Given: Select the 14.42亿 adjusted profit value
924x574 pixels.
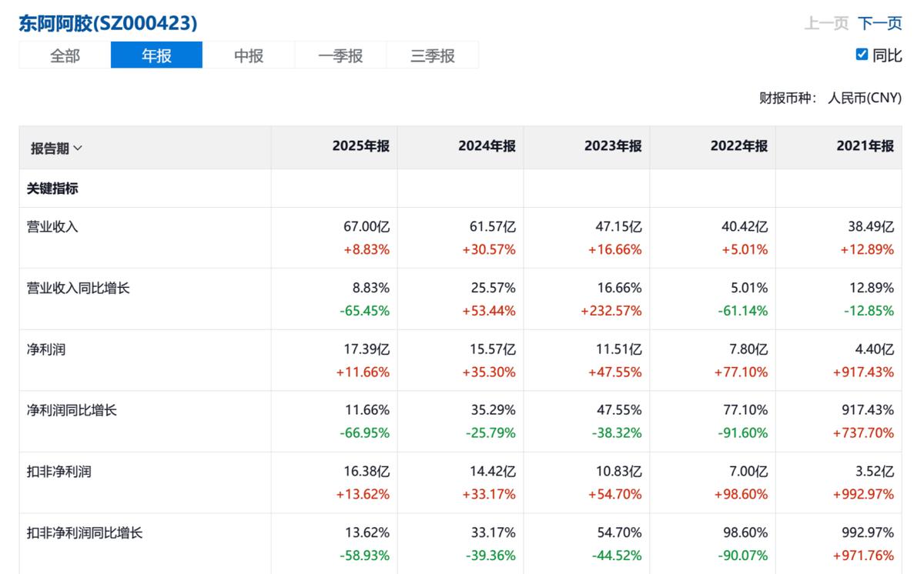Looking at the screenshot, I should coord(493,472).
